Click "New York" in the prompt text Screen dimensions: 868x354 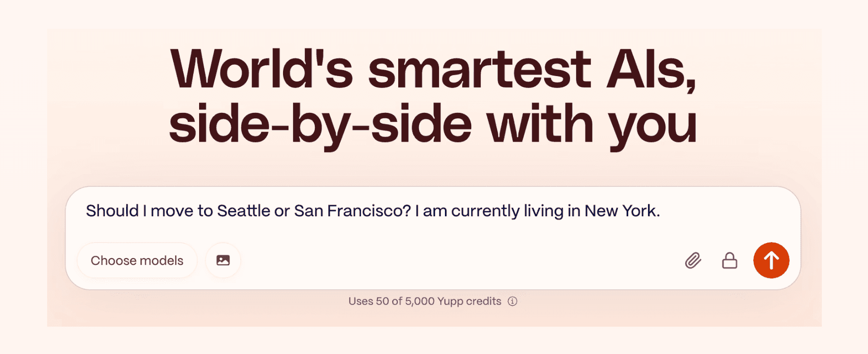pyautogui.click(x=621, y=211)
